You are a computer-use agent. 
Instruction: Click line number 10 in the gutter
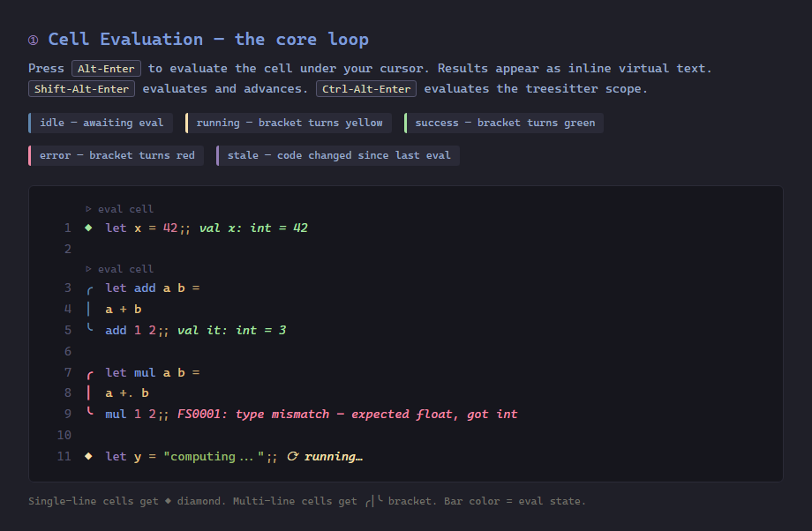click(x=64, y=435)
